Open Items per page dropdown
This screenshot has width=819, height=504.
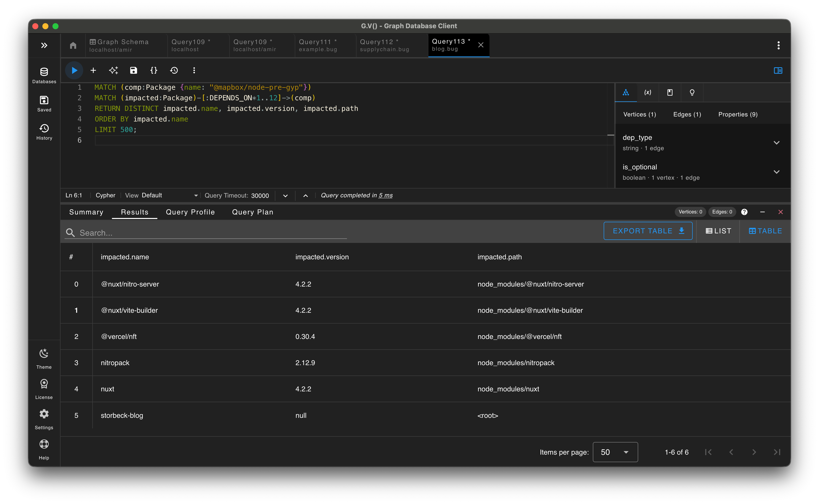click(x=615, y=452)
